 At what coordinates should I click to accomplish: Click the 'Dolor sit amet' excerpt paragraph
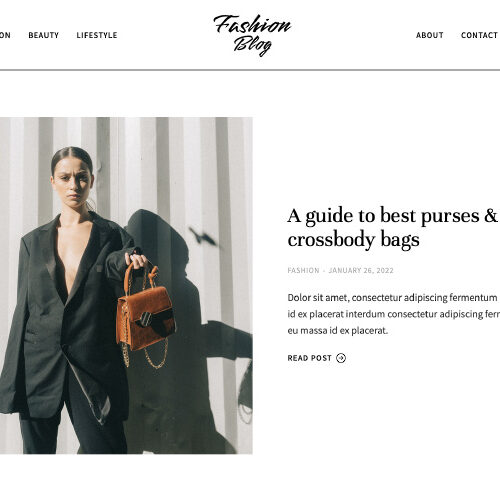[x=394, y=314]
